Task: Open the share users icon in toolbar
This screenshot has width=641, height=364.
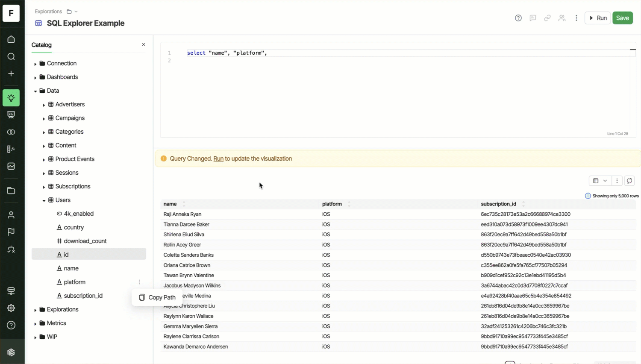Action: click(x=562, y=18)
